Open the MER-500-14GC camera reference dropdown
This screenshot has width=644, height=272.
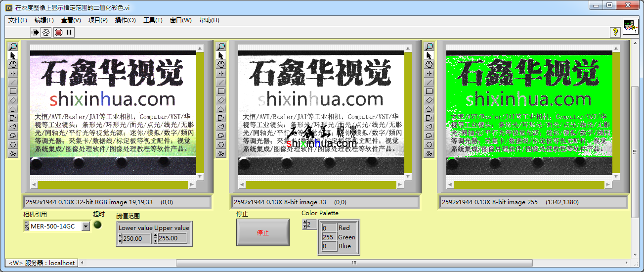[x=86, y=226]
